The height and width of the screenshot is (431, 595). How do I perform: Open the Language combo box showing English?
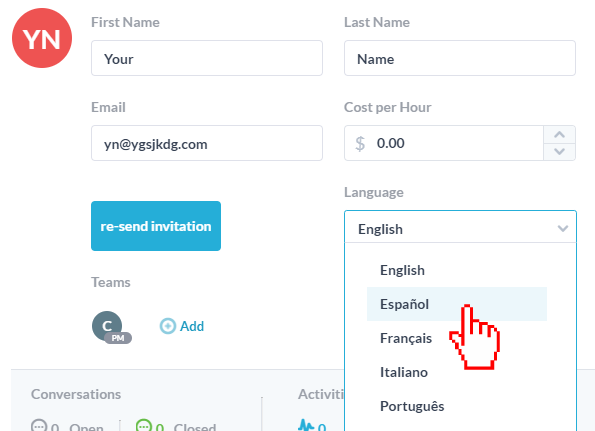click(x=460, y=227)
